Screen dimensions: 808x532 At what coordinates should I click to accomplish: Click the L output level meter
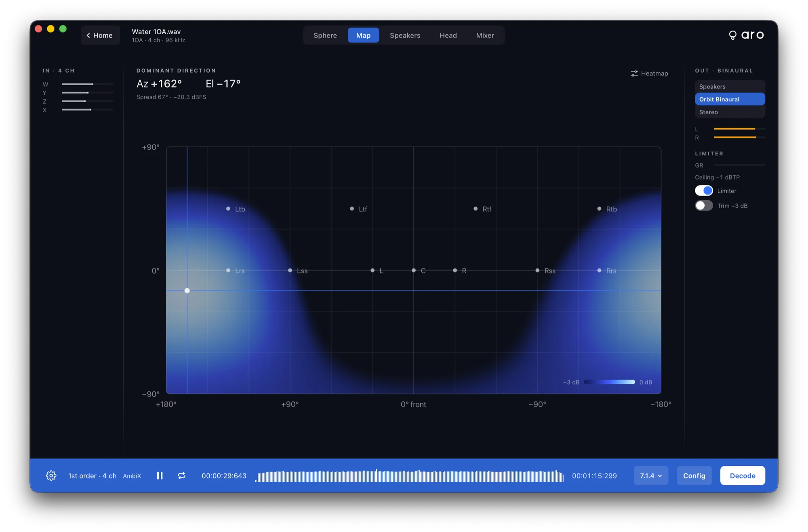coord(739,129)
